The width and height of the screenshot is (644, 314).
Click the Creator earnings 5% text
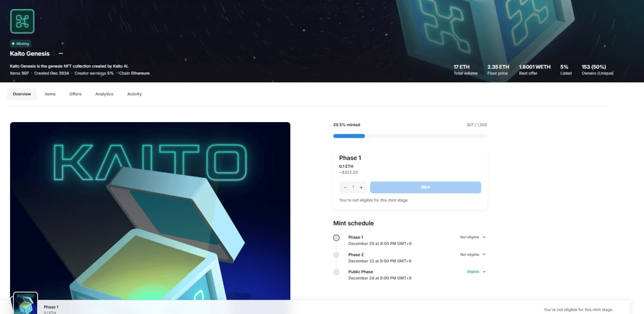(x=95, y=73)
